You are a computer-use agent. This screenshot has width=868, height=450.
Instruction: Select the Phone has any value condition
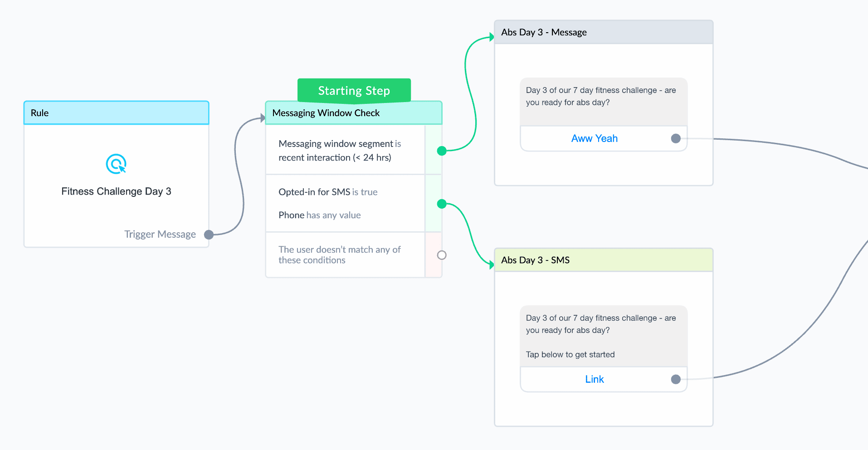320,215
